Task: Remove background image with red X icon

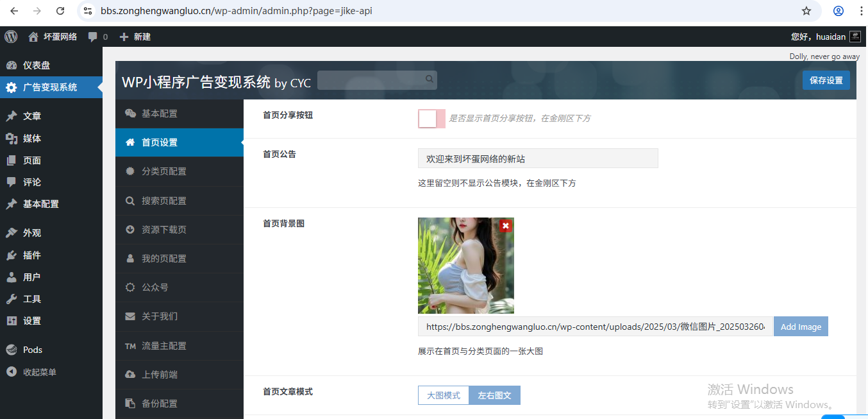Action: (506, 226)
